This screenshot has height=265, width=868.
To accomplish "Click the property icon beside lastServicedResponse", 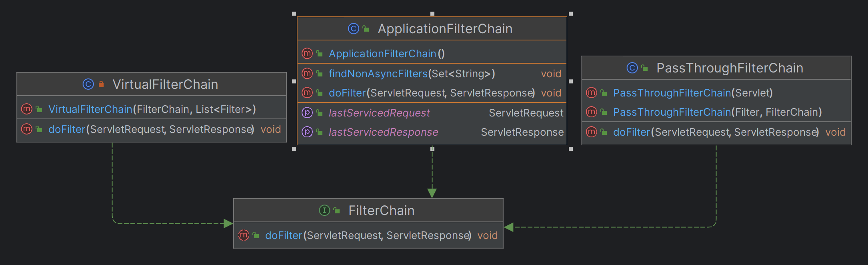I will (307, 132).
